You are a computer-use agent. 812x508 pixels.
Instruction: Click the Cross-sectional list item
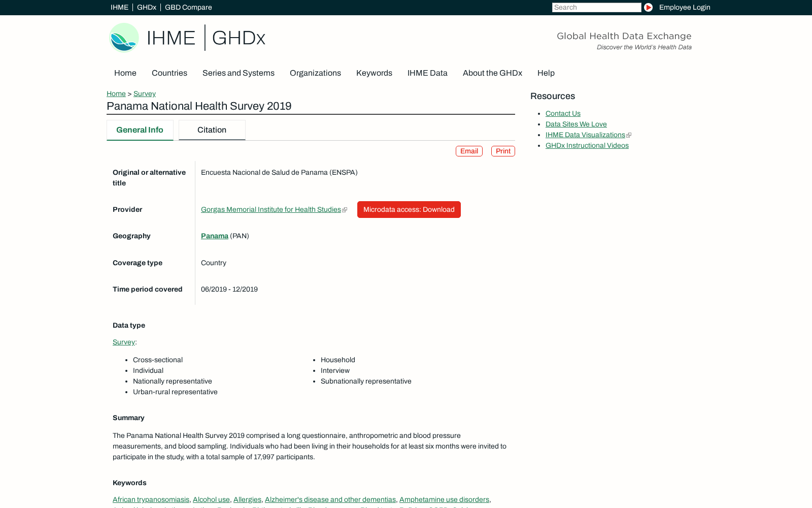[158, 360]
